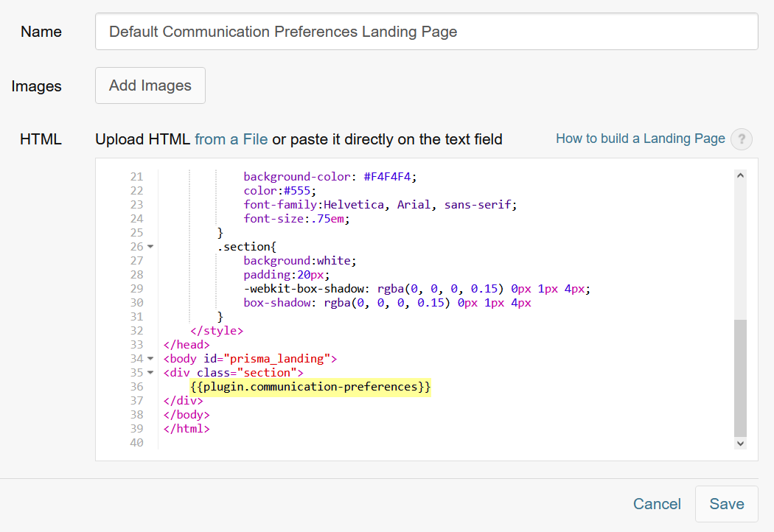The image size is (774, 532).
Task: Collapse the fold arrow at line 34
Action: click(150, 358)
